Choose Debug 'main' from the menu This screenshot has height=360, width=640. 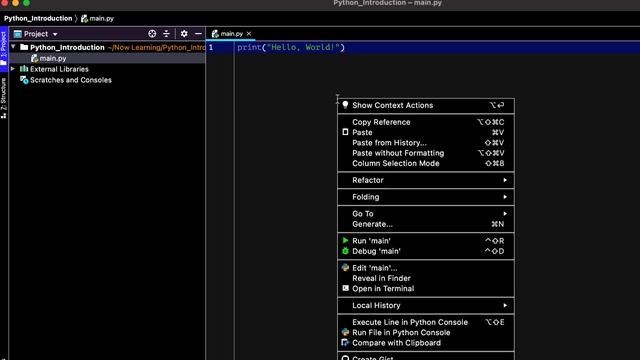(426, 251)
